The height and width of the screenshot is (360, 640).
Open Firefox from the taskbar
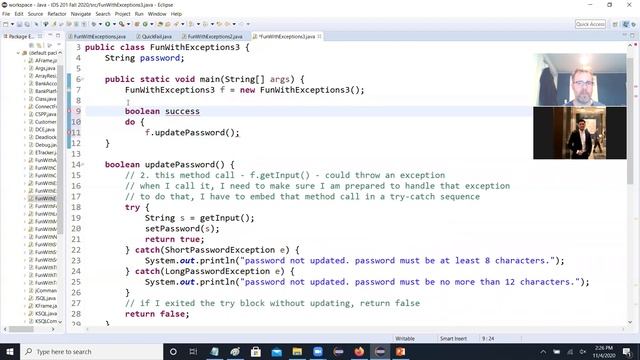coord(359,351)
